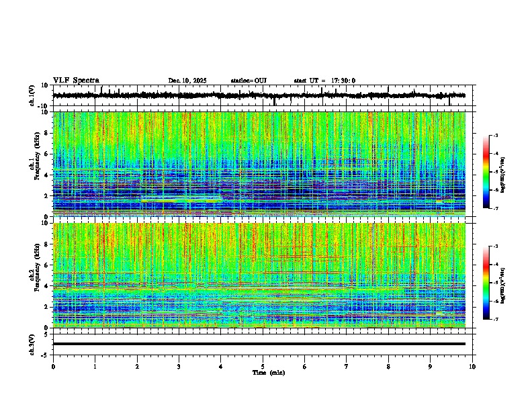Click the "-7" label on ch.2 color scale
This screenshot has height=411, width=532.
click(496, 319)
